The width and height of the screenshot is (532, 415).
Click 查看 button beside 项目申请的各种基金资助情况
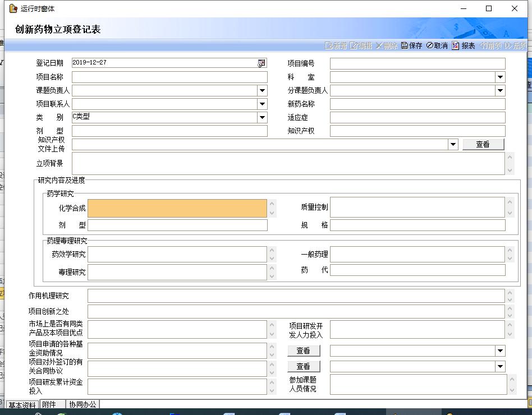tap(304, 351)
